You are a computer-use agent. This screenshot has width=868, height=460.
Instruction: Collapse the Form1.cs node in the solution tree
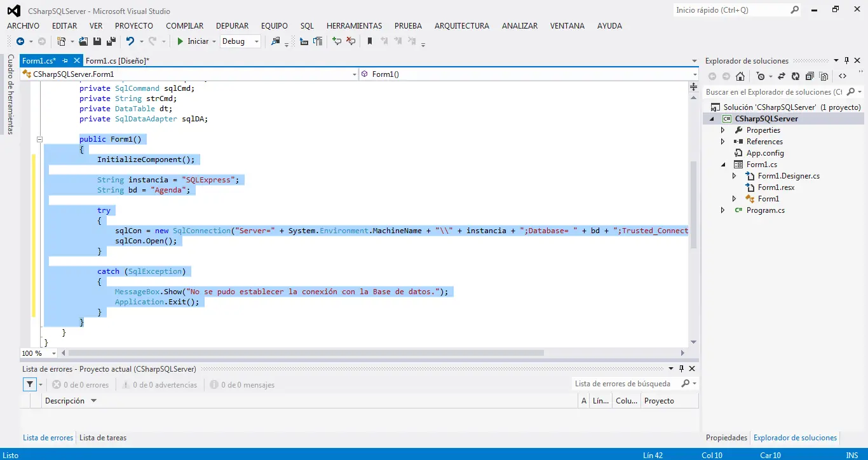point(722,165)
